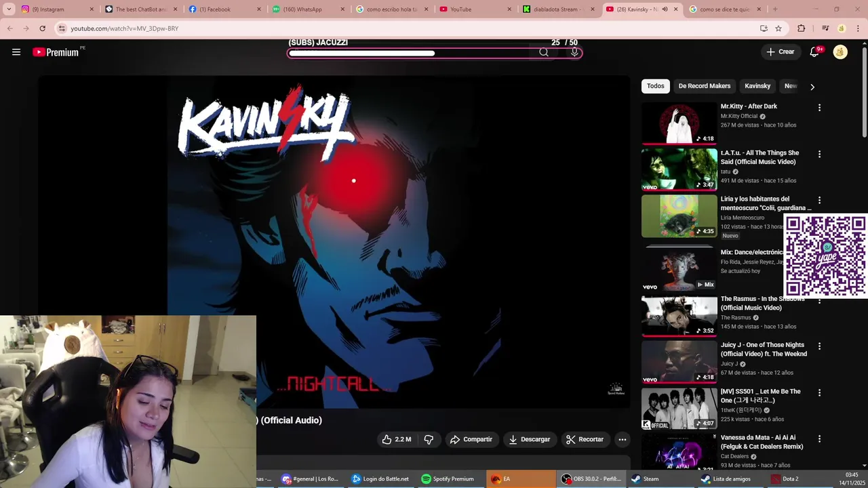Start voice search with microphone icon
This screenshot has height=488, width=868.
(x=574, y=52)
